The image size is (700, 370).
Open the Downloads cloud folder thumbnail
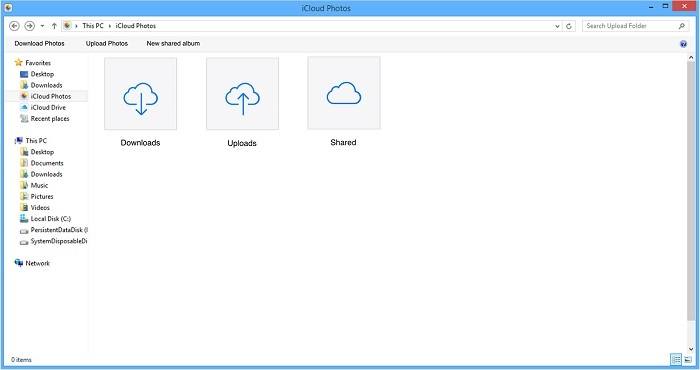141,94
